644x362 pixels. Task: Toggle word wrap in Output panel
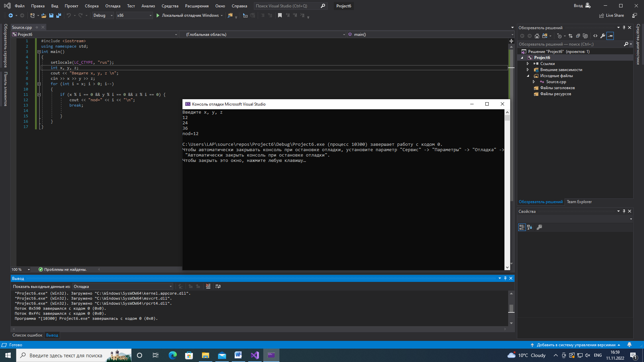point(218,286)
